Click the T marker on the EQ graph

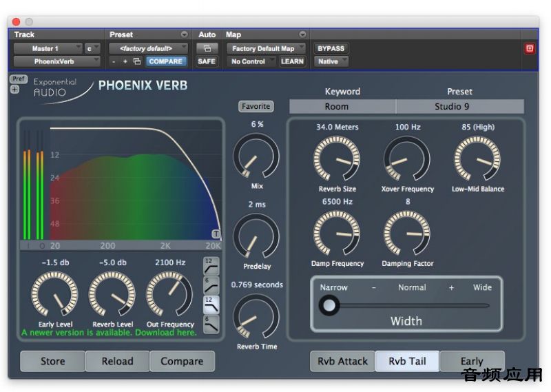click(x=216, y=234)
